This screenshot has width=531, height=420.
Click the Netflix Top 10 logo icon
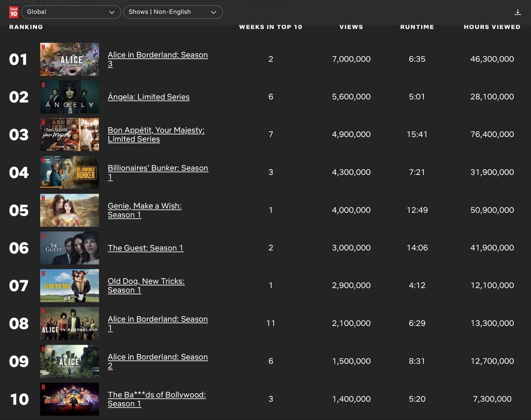coord(14,12)
